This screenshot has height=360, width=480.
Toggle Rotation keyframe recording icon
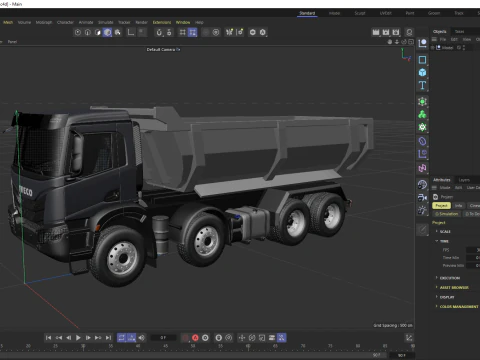[252, 338]
